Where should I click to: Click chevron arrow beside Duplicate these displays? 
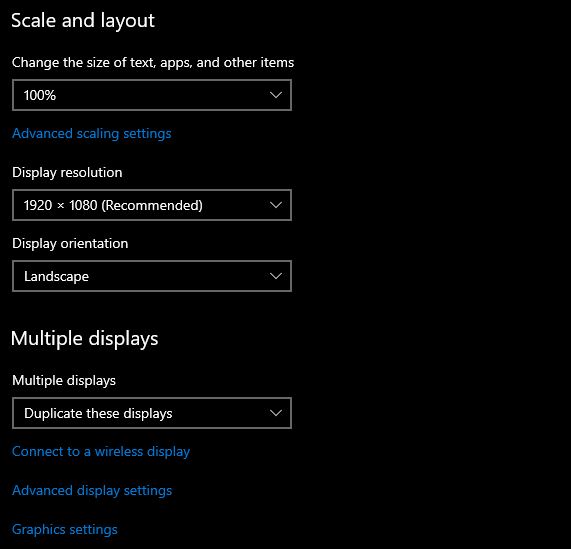pyautogui.click(x=276, y=413)
